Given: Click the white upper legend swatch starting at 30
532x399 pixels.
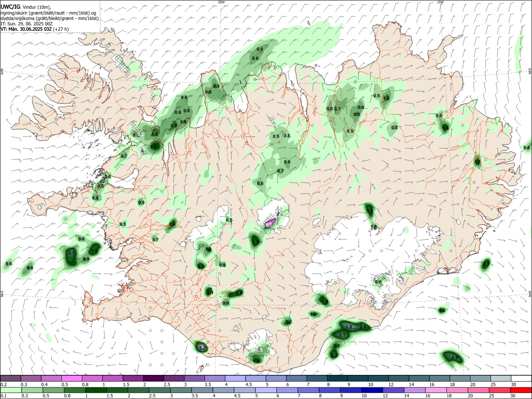Looking at the screenshot, I should point(521,378).
